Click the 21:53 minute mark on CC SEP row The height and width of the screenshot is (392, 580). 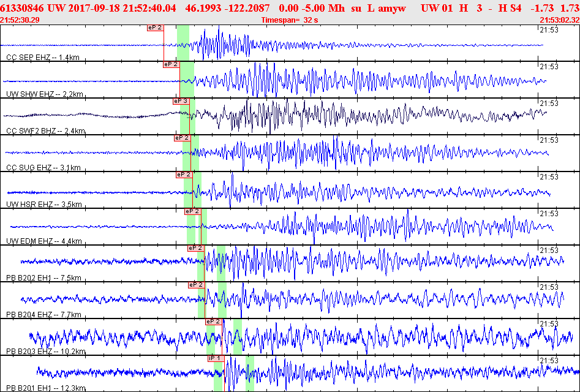click(549, 30)
